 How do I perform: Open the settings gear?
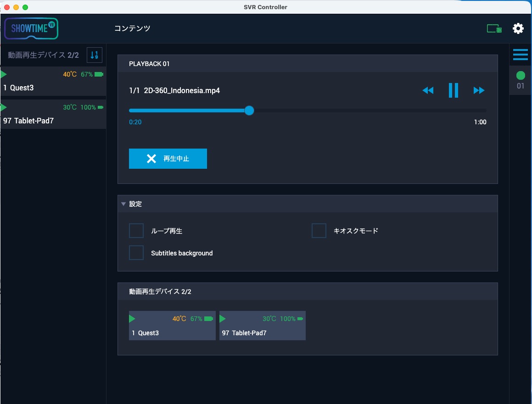coord(518,28)
